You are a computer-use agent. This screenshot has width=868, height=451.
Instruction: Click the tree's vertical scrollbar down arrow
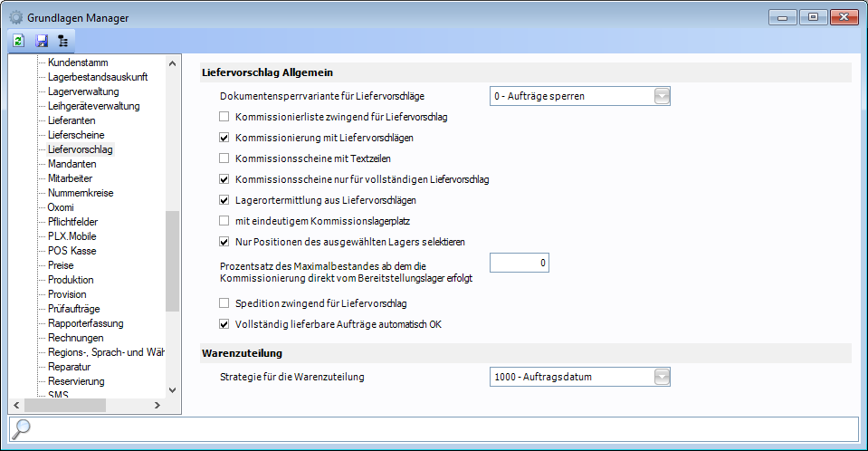(x=173, y=389)
